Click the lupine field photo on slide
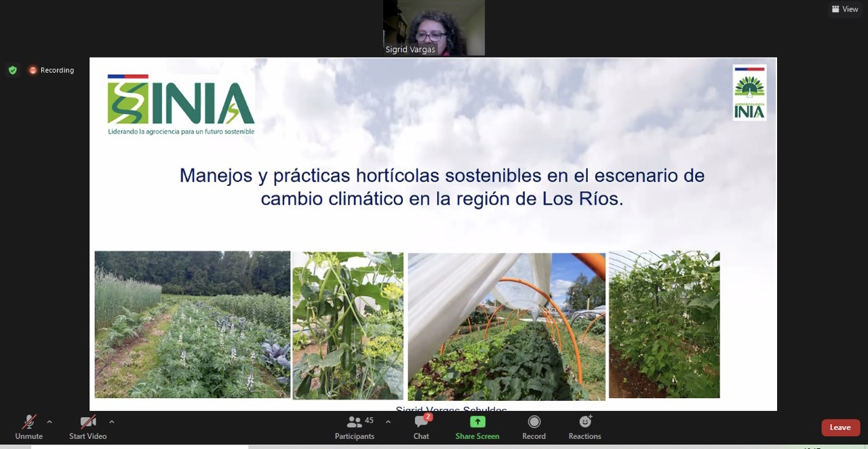 (x=193, y=324)
